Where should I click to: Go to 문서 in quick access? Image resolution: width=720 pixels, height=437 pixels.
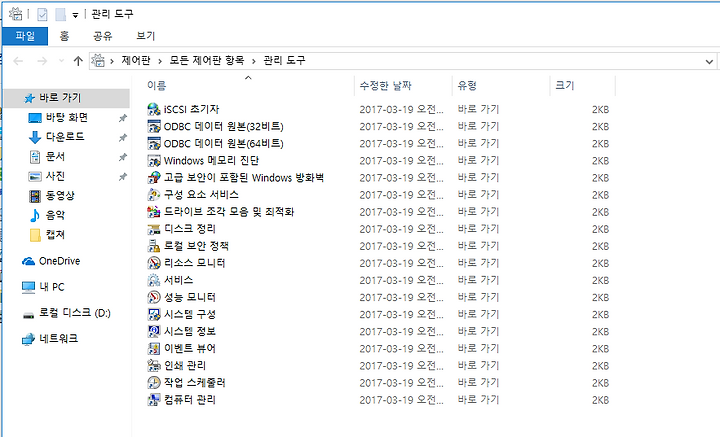coord(55,157)
